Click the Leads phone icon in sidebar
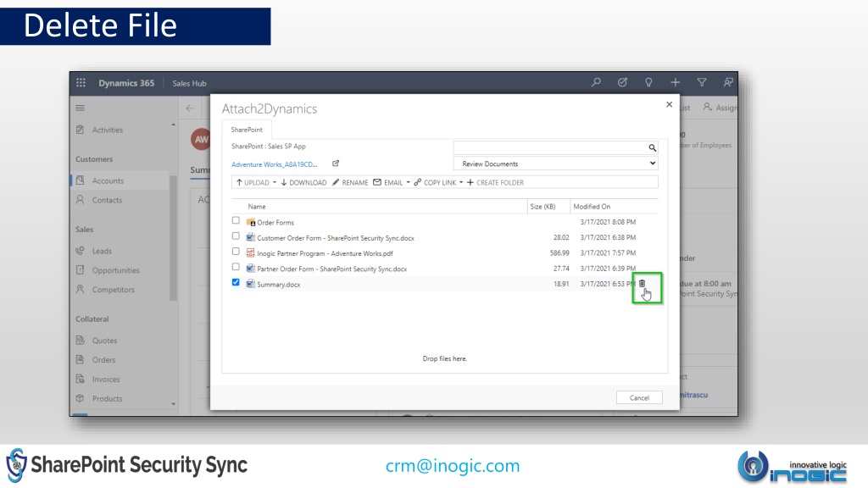This screenshot has height=488, width=868. [81, 251]
